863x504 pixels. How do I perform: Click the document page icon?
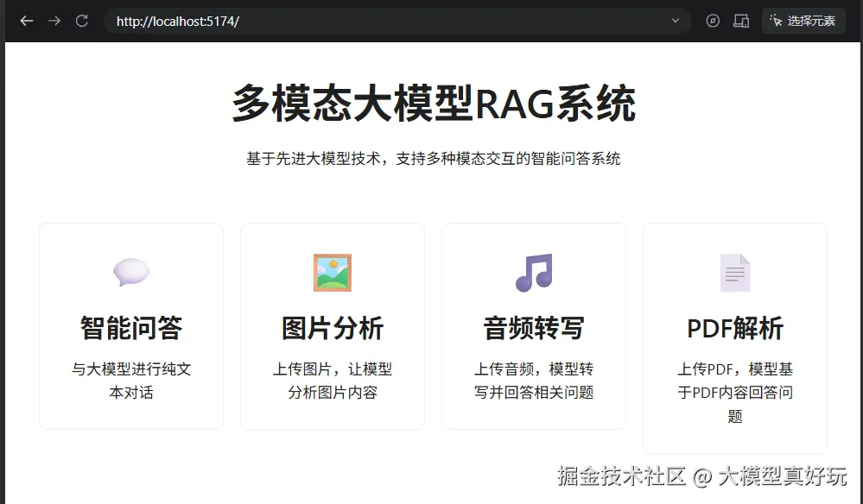tap(735, 273)
